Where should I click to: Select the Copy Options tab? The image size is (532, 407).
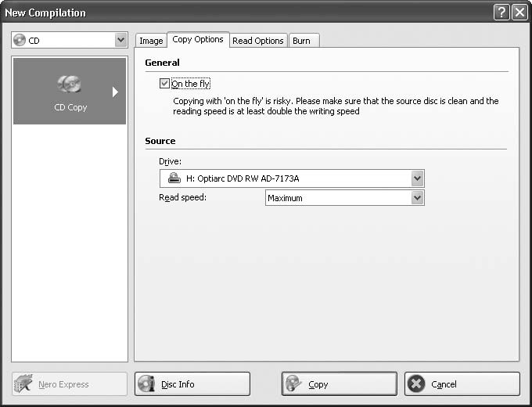tap(198, 40)
